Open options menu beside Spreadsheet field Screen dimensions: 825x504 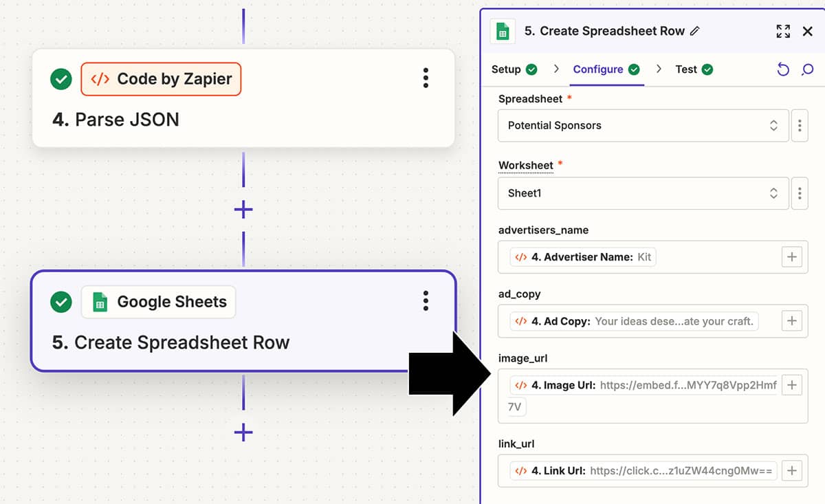coord(800,125)
